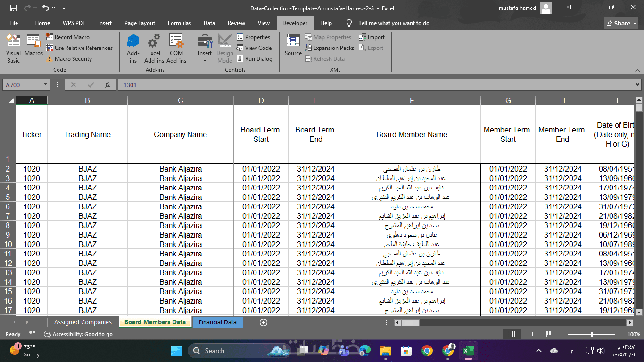Click the XML Import button

pos(372,37)
